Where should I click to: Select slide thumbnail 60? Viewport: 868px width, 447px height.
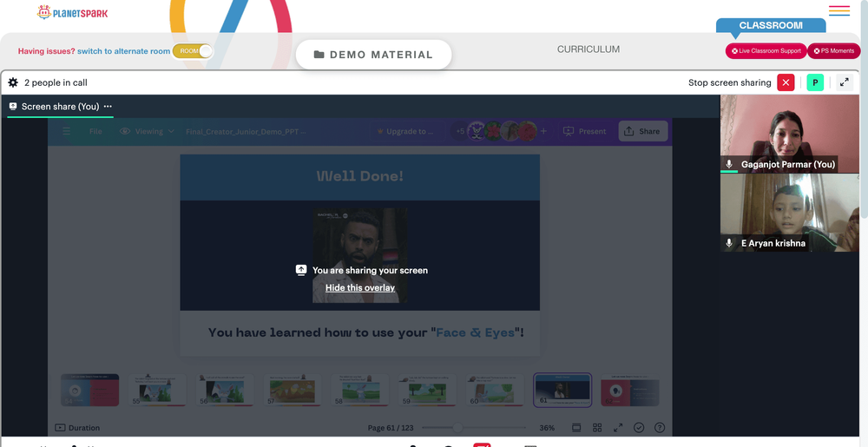[495, 390]
